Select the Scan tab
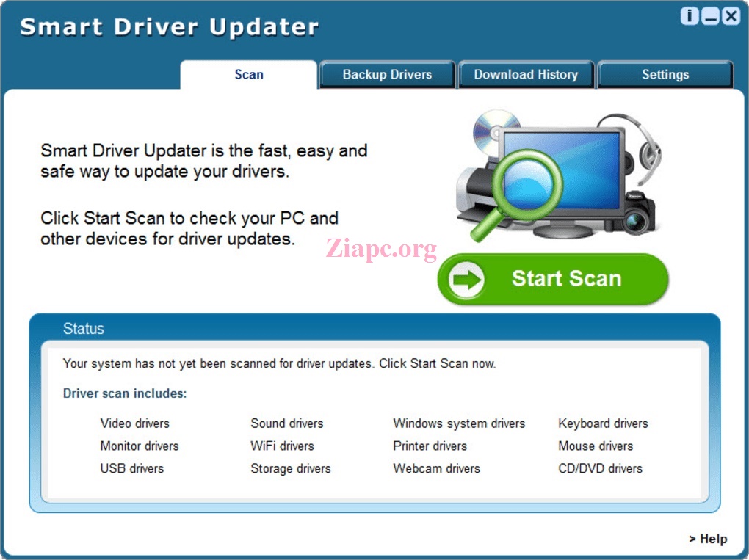 [x=248, y=74]
